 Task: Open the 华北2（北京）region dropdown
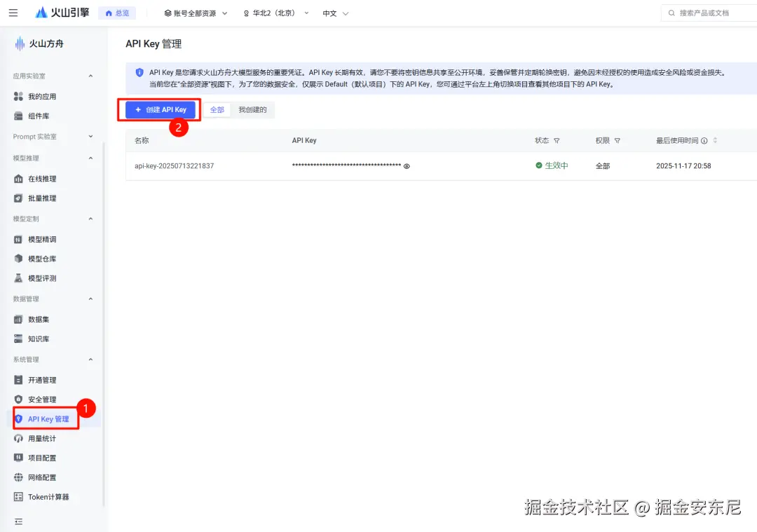pyautogui.click(x=275, y=13)
